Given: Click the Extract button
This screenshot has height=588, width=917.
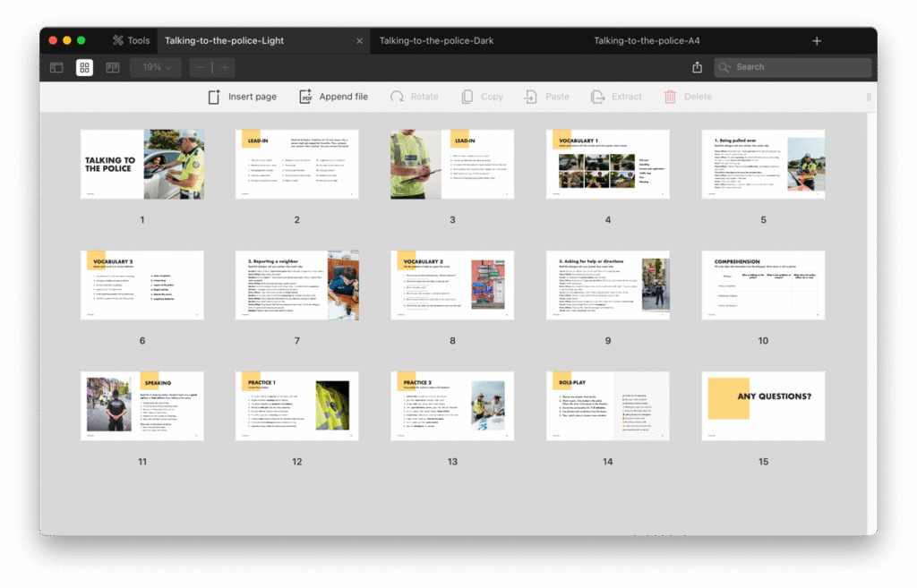Looking at the screenshot, I should click(x=616, y=97).
